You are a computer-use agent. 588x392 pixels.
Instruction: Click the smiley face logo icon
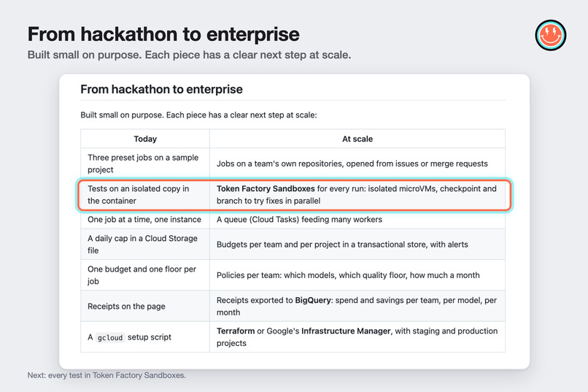pyautogui.click(x=551, y=35)
